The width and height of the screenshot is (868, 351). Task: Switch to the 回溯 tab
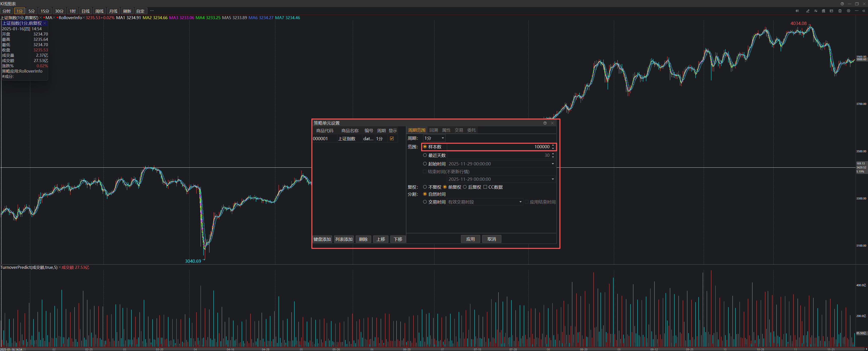point(433,130)
